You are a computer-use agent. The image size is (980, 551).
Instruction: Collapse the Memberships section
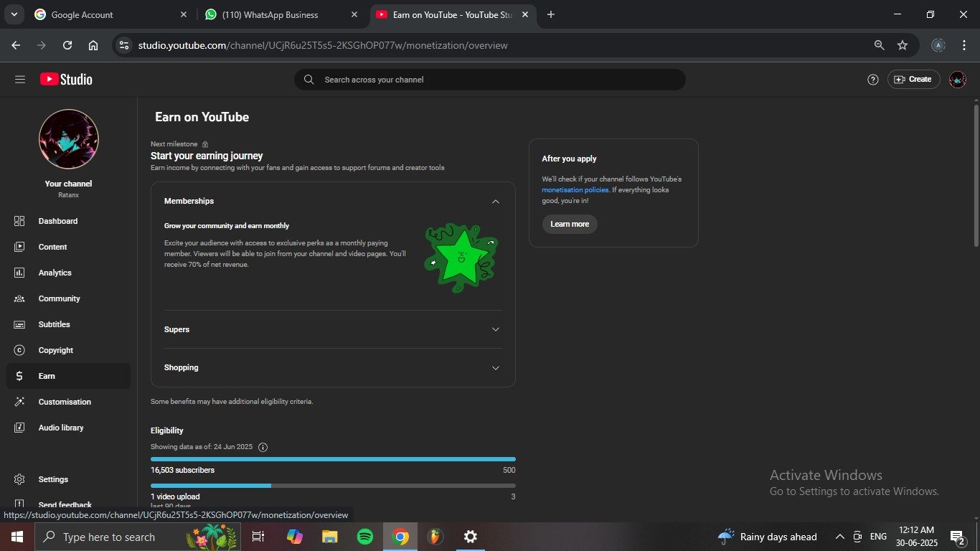pyautogui.click(x=495, y=202)
